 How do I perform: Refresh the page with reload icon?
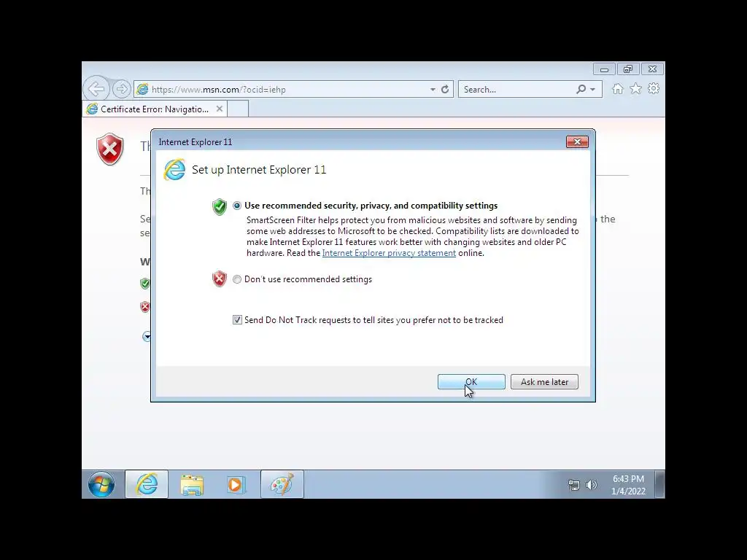point(445,89)
